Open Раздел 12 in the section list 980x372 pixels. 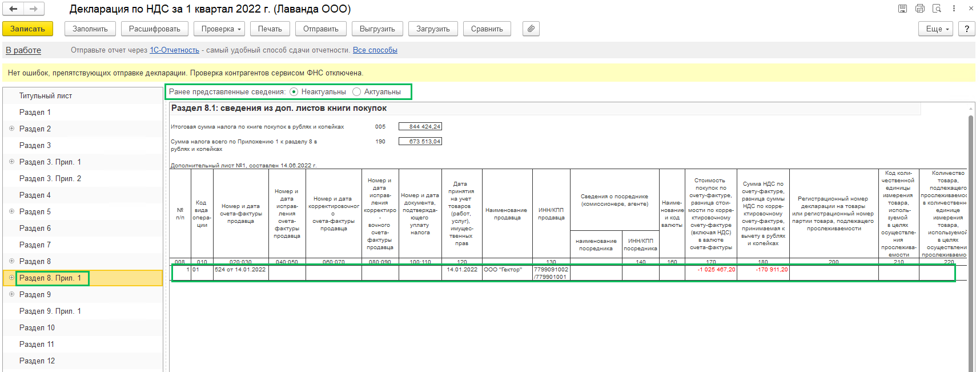pyautogui.click(x=37, y=361)
